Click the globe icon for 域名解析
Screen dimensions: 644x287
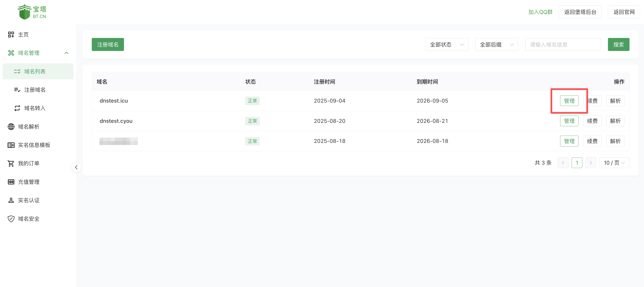tap(11, 127)
